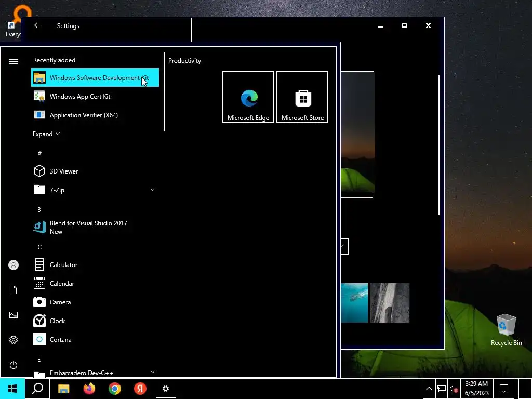Screen dimensions: 532x399
Task: Click the Settings window vertical scrollbar
Action: point(439,145)
